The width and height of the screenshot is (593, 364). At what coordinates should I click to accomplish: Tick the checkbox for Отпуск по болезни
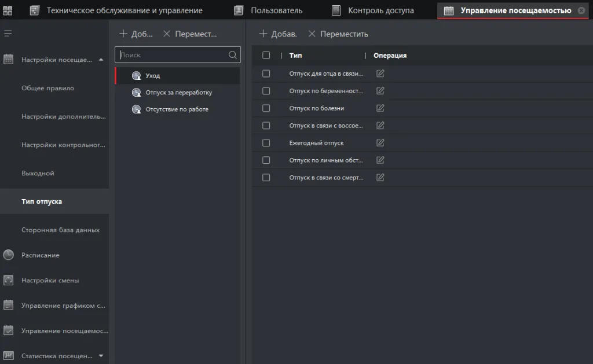pos(266,108)
